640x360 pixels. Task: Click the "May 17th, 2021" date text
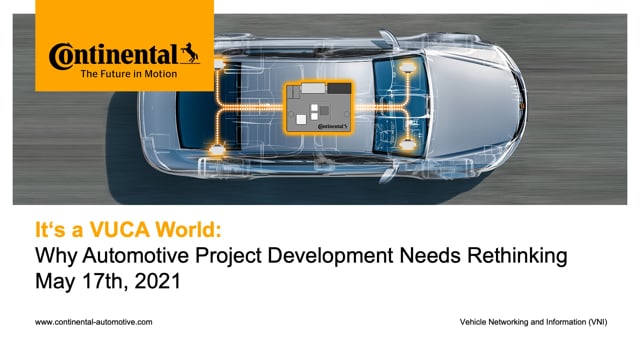point(108,281)
